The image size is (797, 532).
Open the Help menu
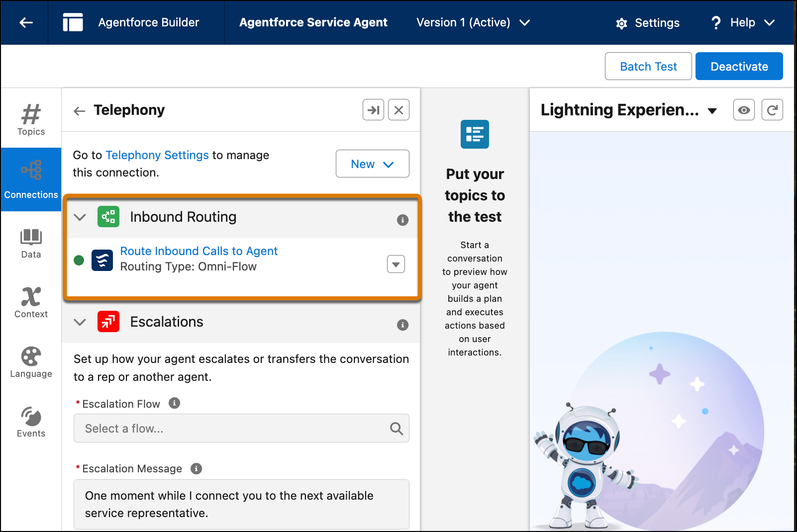click(743, 22)
